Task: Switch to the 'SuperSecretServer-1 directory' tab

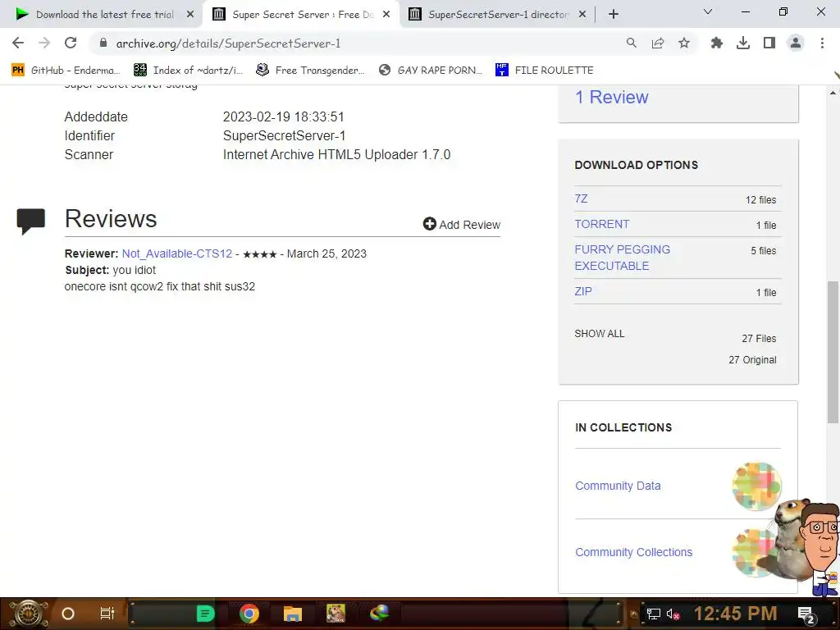Action: [x=496, y=15]
